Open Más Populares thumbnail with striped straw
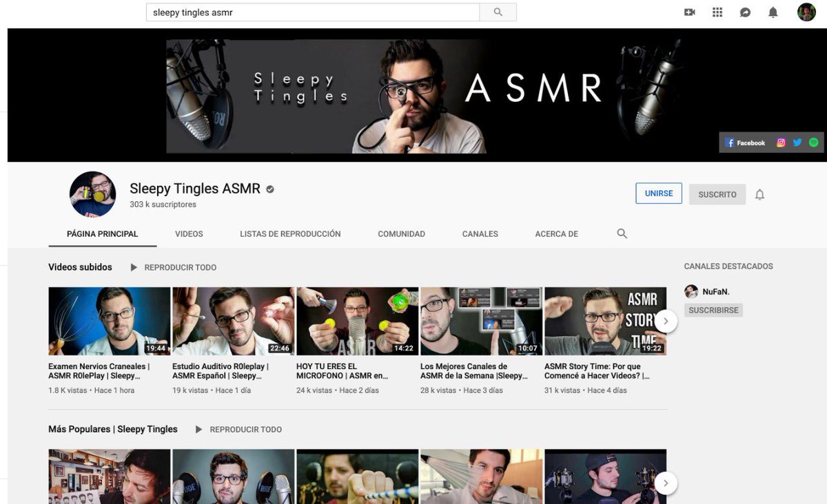827x504 pixels. (x=357, y=476)
